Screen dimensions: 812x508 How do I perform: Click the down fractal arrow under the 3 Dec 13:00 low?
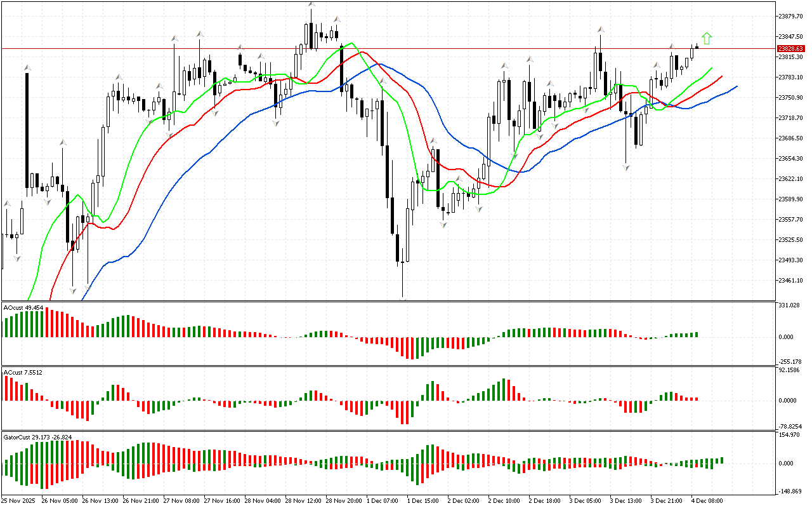pos(627,167)
